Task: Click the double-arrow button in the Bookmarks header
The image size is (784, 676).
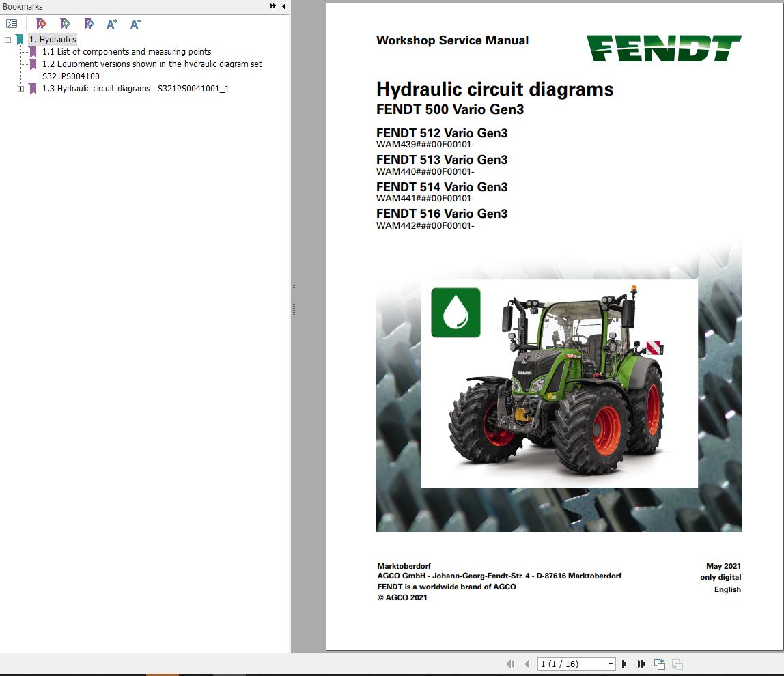Action: coord(273,6)
